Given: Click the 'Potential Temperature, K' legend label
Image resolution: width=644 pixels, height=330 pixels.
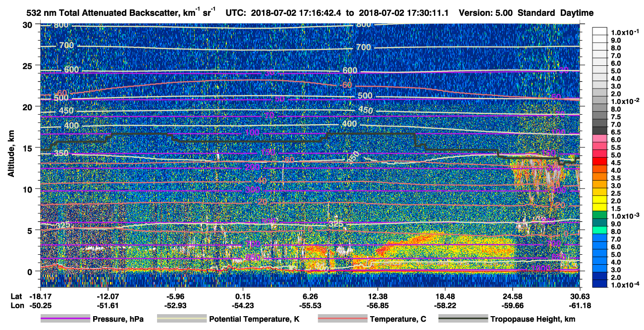Looking at the screenshot, I should (x=254, y=319).
